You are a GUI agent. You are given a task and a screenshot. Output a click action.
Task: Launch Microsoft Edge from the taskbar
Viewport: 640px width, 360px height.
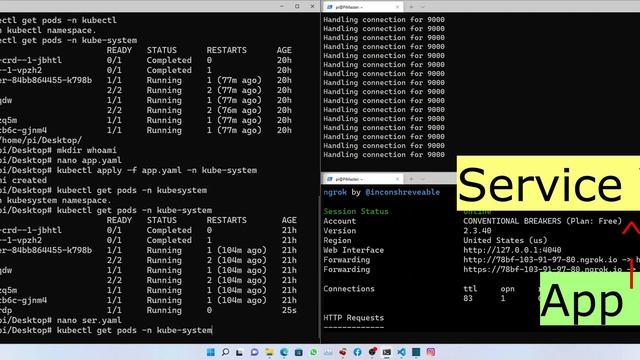284,352
